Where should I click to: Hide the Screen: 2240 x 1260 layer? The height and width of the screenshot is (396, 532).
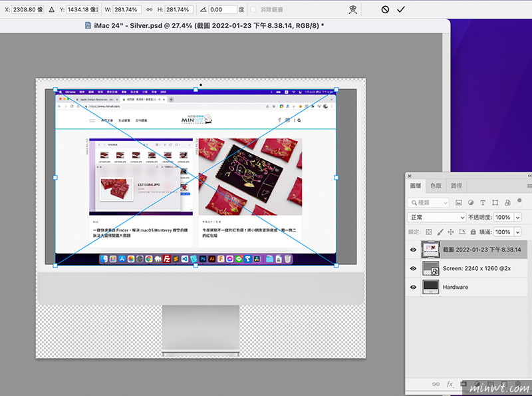coord(413,268)
